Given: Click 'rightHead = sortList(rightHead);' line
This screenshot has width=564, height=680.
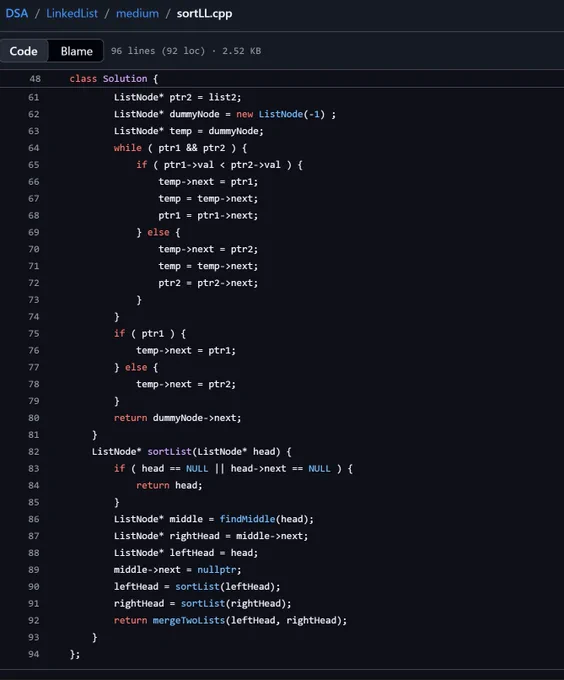Looking at the screenshot, I should click(x=202, y=604).
